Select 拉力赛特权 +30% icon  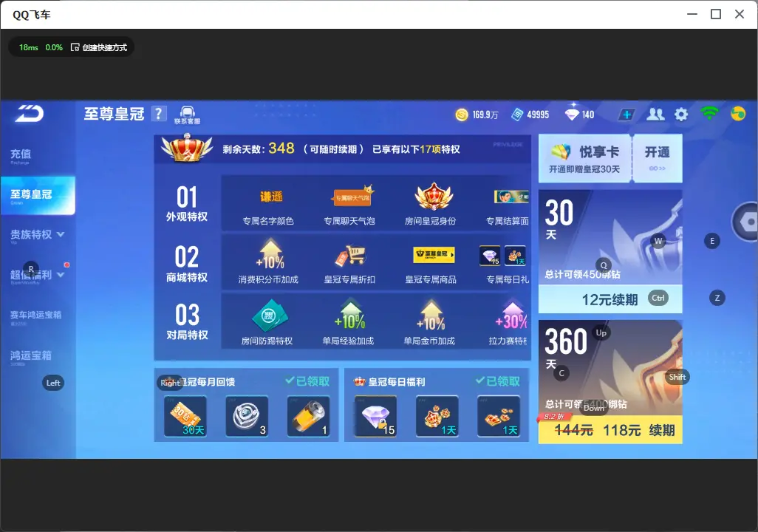click(511, 316)
